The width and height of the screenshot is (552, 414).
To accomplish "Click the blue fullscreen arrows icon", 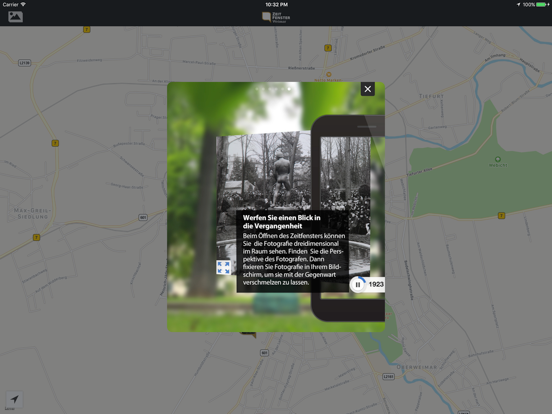I will [223, 267].
